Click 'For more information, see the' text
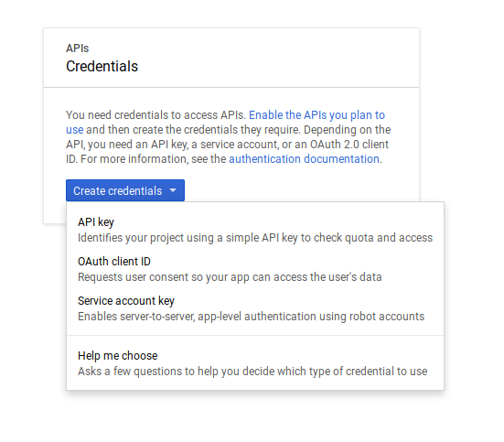Screen dimensions: 504x442 pyautogui.click(x=154, y=159)
